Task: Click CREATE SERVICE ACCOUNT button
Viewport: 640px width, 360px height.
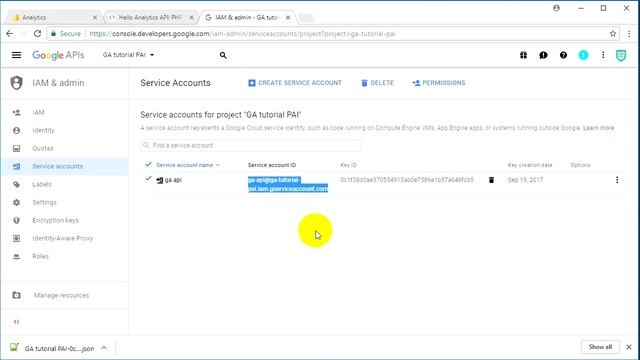Action: [x=295, y=83]
